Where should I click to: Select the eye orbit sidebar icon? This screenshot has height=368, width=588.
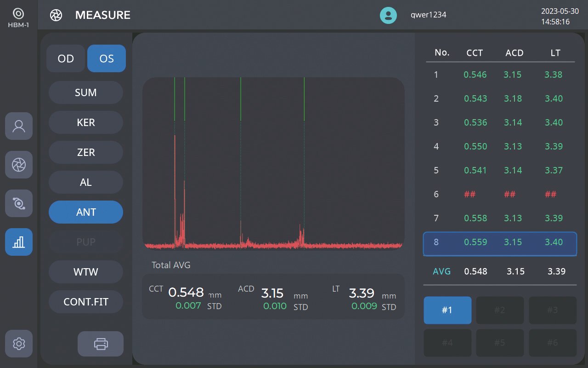pos(19,203)
